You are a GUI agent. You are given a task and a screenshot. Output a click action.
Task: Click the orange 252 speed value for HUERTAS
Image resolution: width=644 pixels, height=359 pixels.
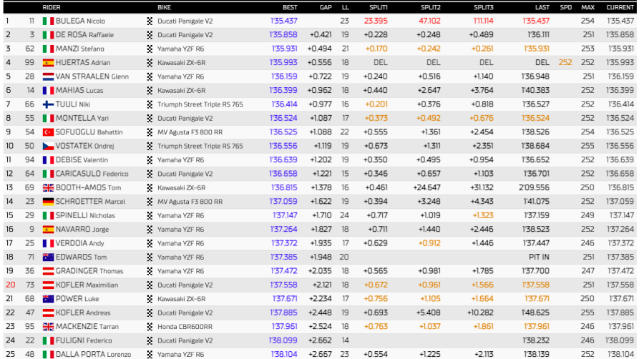pyautogui.click(x=565, y=63)
